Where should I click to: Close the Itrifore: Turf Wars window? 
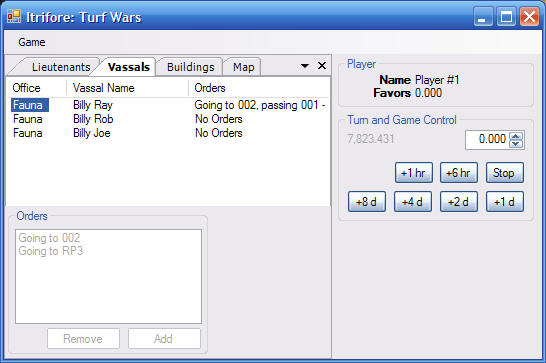(x=529, y=17)
